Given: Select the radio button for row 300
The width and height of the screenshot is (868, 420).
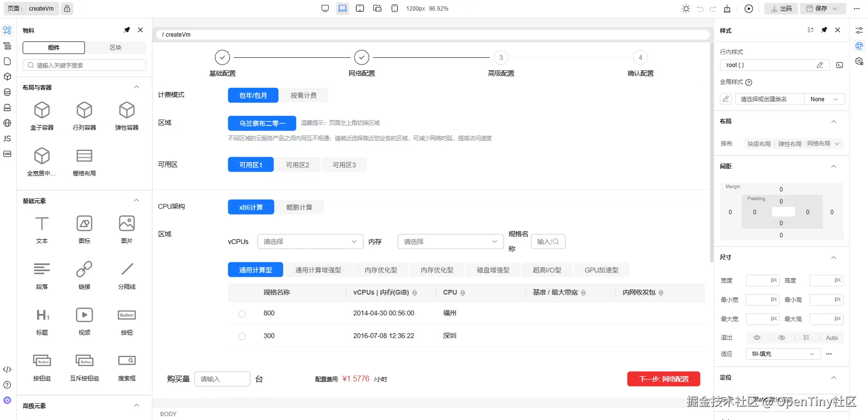Looking at the screenshot, I should [x=242, y=337].
